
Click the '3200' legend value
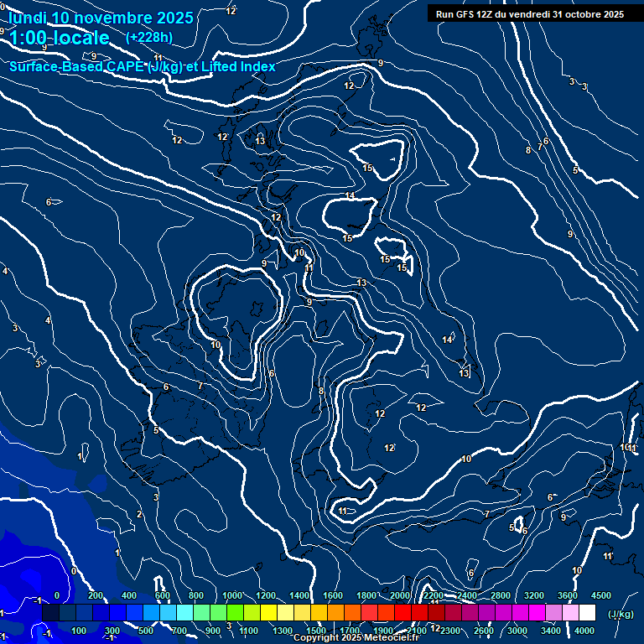point(534,595)
